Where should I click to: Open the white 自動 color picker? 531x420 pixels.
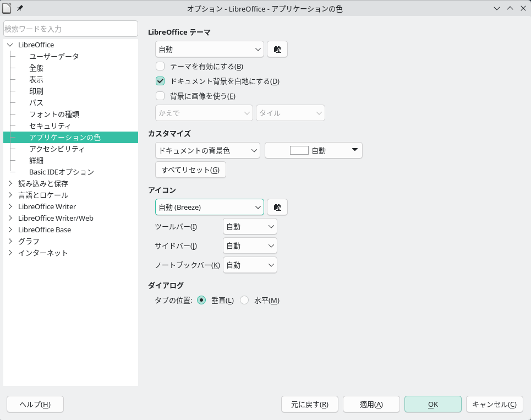[x=313, y=150]
